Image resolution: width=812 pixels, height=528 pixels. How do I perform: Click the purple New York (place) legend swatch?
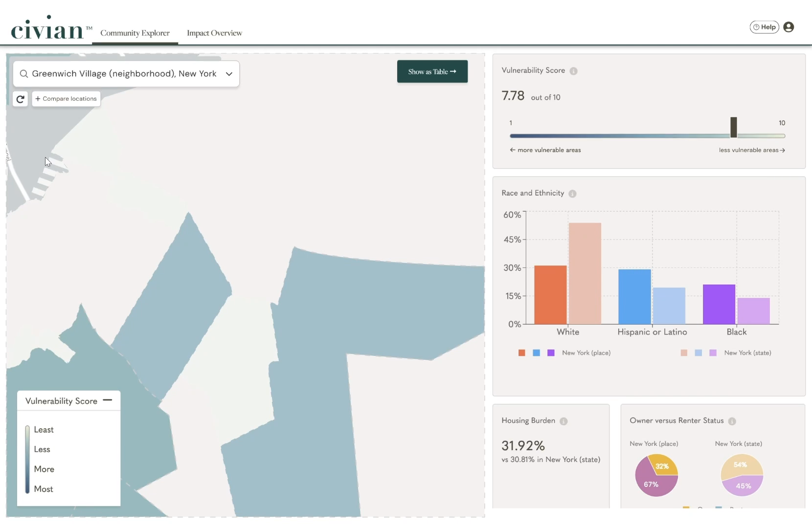coord(551,353)
